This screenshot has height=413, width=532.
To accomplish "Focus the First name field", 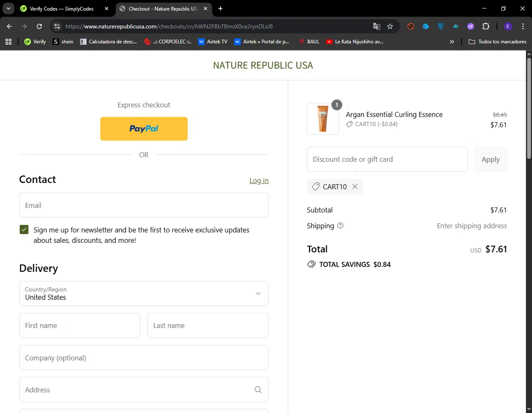I will 80,325.
